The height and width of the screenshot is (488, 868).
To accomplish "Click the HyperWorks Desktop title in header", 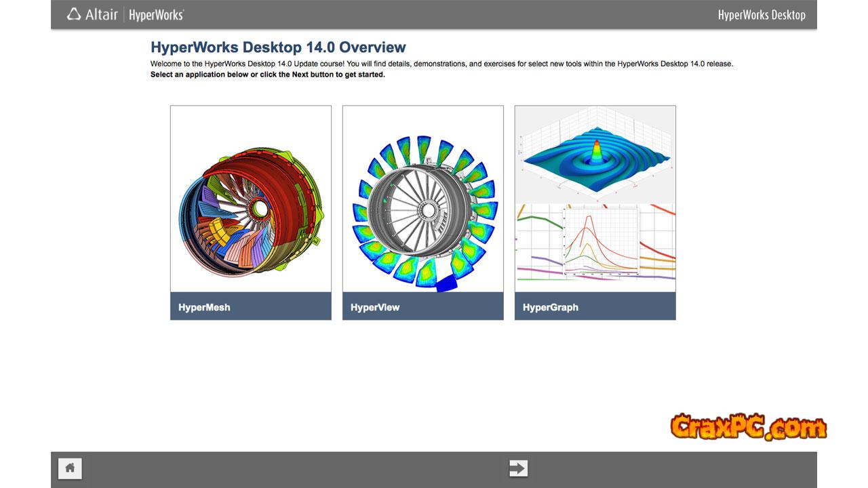I will 762,15.
